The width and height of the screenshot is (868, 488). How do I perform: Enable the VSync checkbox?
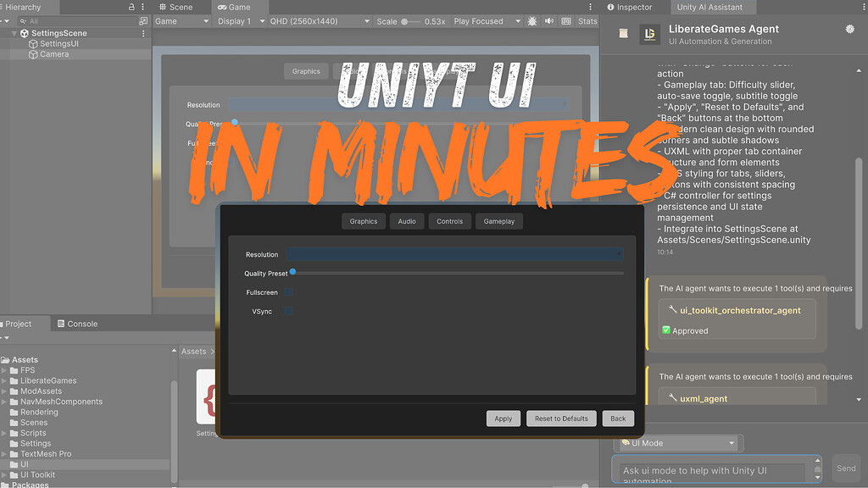tap(287, 311)
